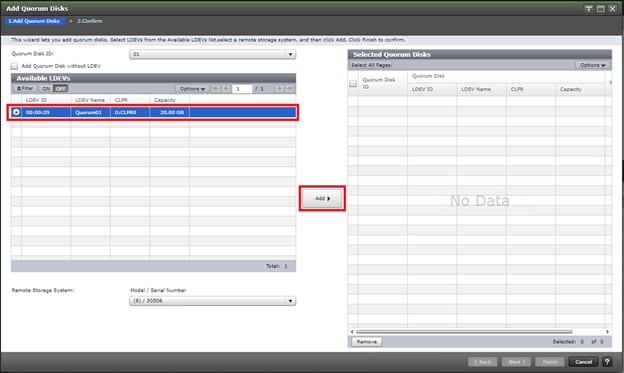Click LDEV ID header in Selected Quorum Disks
Image resolution: width=624 pixels, height=373 pixels.
[432, 89]
